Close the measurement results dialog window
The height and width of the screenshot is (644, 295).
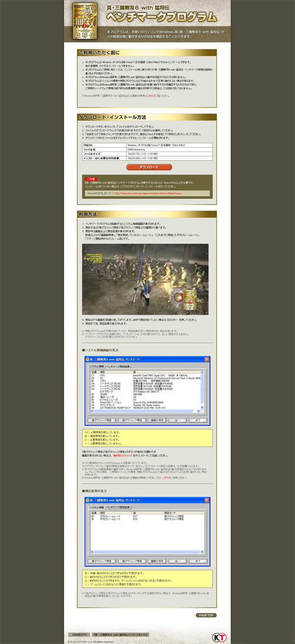coord(207,499)
